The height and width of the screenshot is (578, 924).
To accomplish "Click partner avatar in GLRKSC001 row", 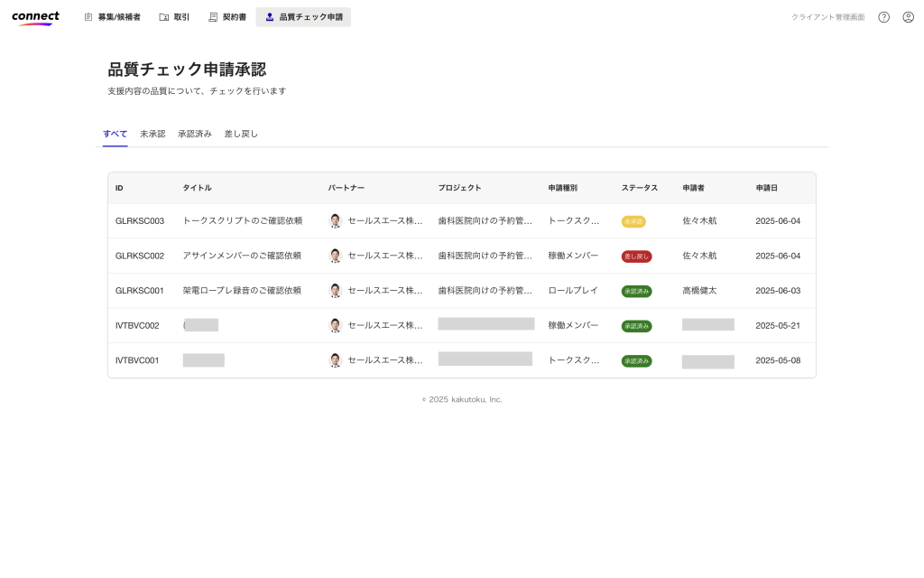I will [336, 291].
